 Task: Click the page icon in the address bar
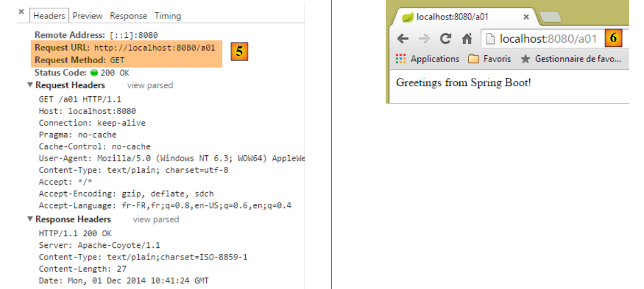tap(490, 39)
